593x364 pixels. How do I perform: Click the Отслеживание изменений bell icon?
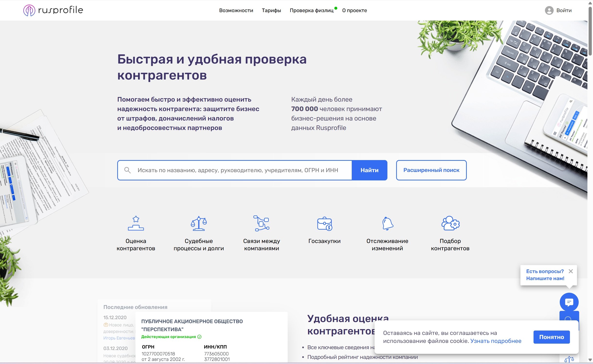387,223
